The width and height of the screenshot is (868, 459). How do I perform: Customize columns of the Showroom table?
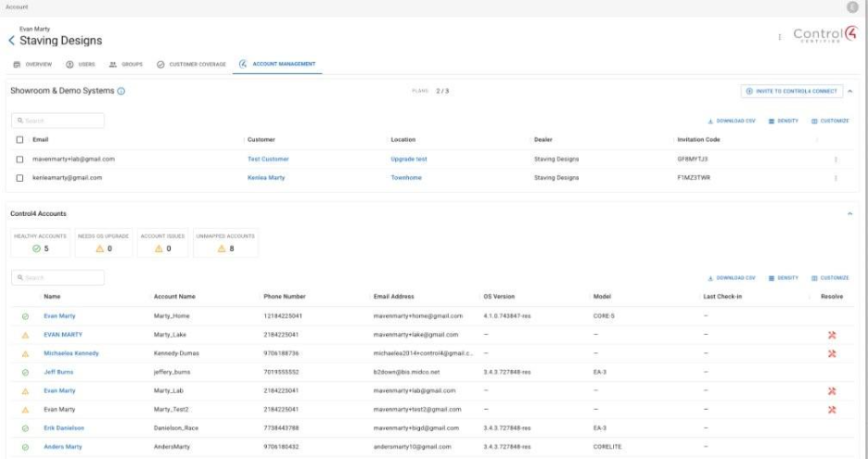tap(830, 121)
